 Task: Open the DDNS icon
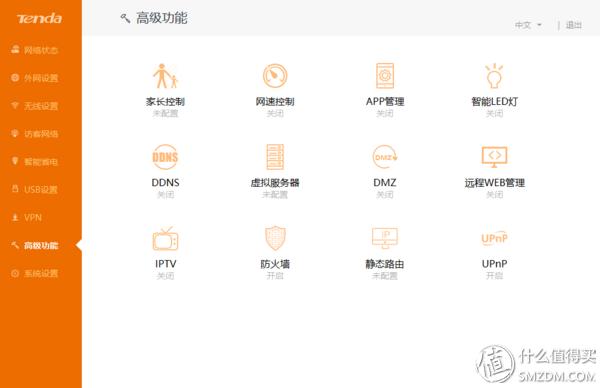coord(165,157)
